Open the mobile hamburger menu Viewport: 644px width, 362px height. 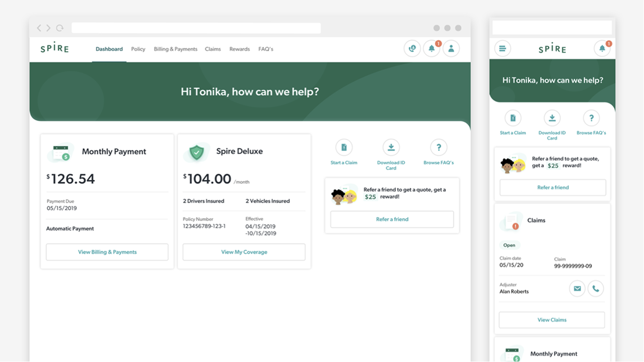[502, 48]
